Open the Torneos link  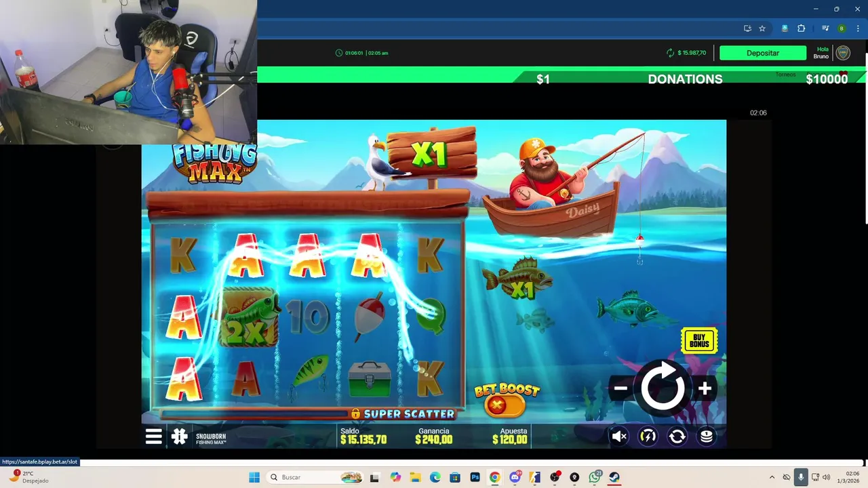point(785,75)
